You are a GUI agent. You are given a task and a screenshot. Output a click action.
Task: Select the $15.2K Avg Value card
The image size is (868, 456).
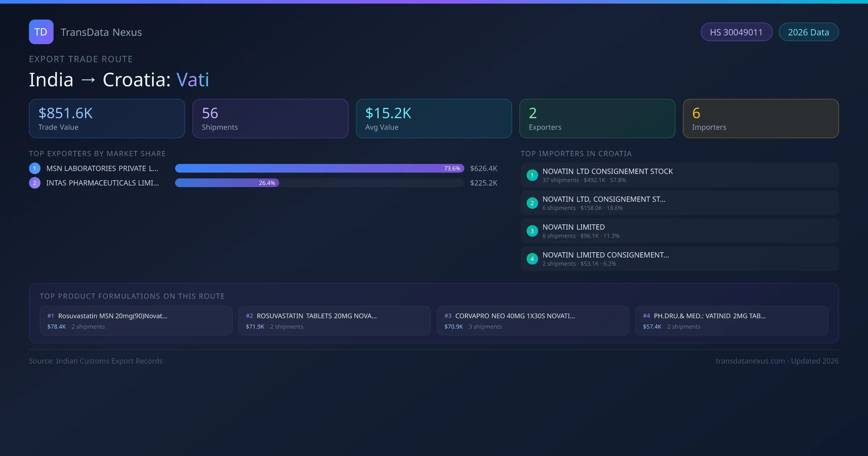[x=434, y=119]
